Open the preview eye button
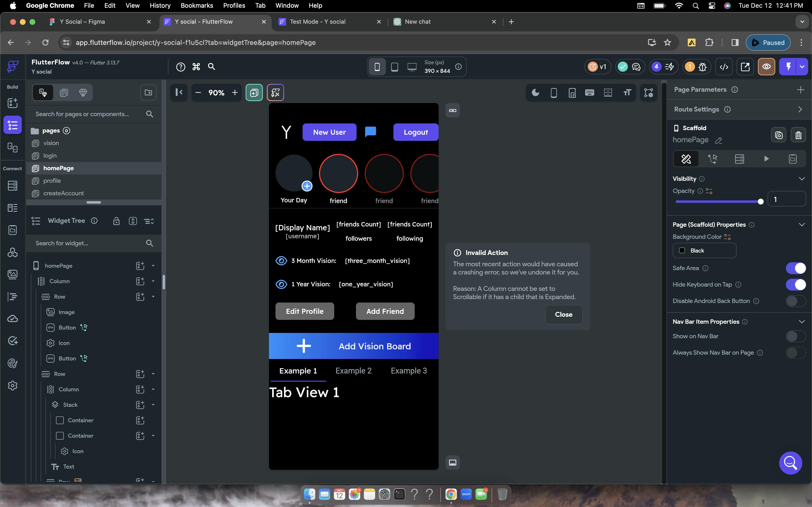 tap(766, 67)
